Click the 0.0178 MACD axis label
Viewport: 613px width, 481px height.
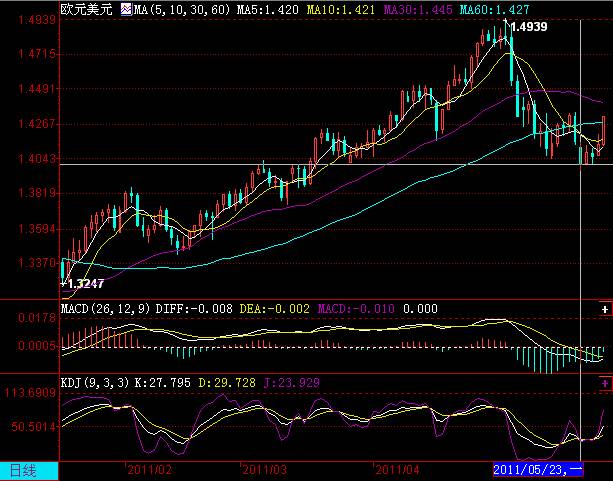tap(37, 318)
